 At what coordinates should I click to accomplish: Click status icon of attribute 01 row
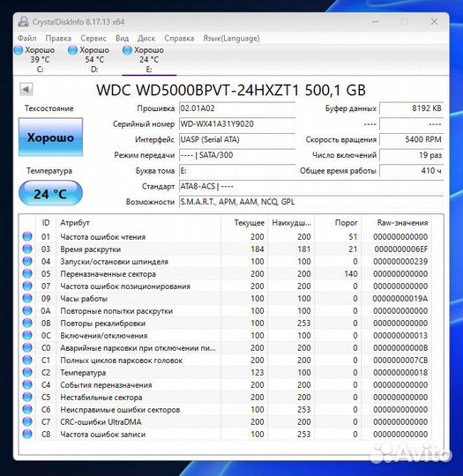27,236
